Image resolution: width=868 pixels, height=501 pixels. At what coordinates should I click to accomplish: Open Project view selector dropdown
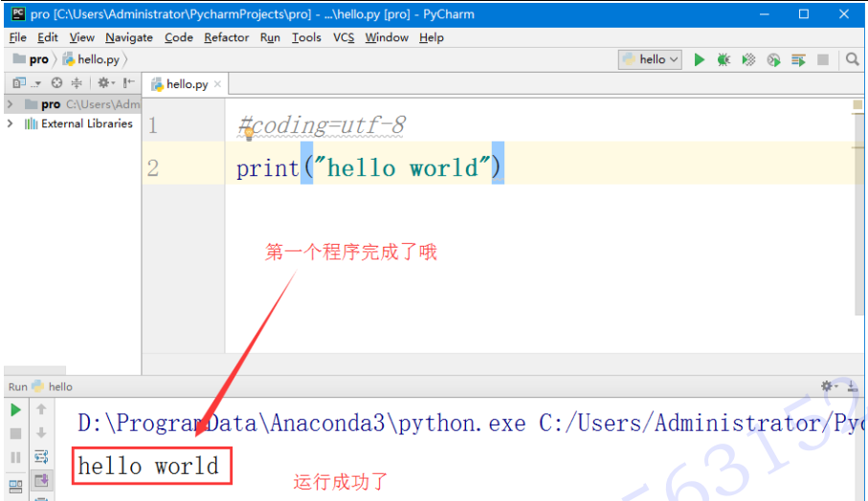point(26,83)
